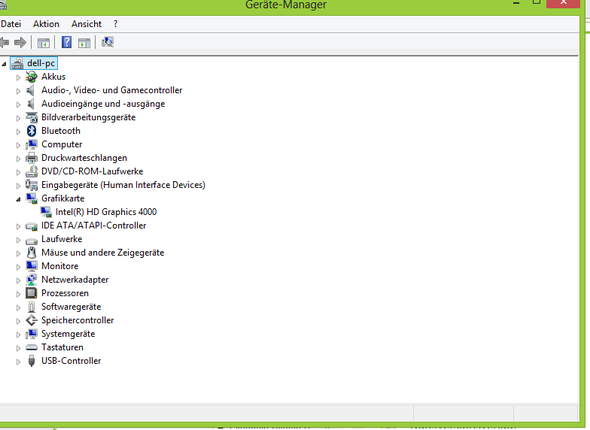The width and height of the screenshot is (590, 430).
Task: Click scan for hardware changes icon
Action: [107, 42]
